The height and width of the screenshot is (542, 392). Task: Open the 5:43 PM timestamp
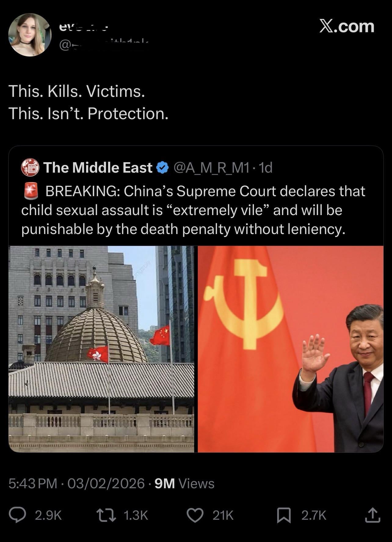point(33,483)
